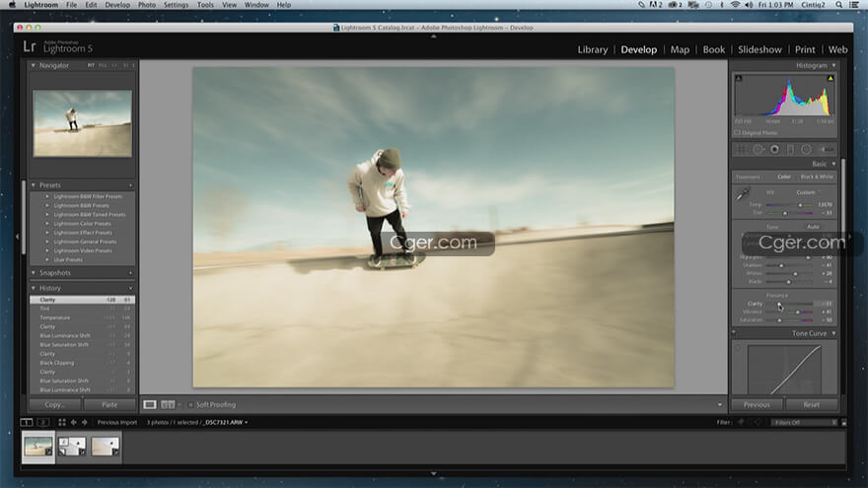The height and width of the screenshot is (488, 868).
Task: Click the Vibrance slider handle
Action: pyautogui.click(x=798, y=313)
